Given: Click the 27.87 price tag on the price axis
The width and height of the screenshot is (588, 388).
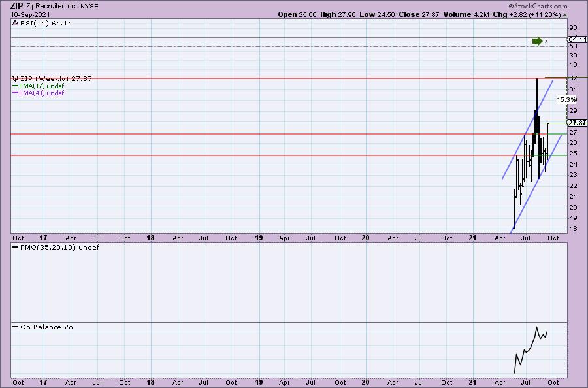Looking at the screenshot, I should tap(577, 123).
